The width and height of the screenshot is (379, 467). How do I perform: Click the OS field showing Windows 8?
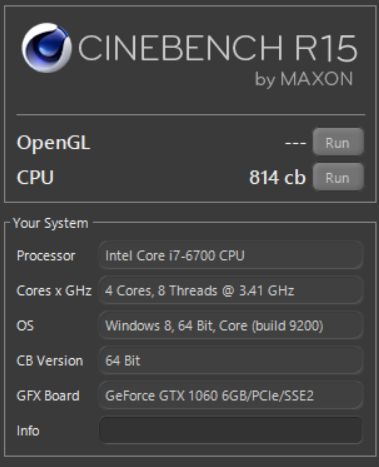click(x=231, y=326)
